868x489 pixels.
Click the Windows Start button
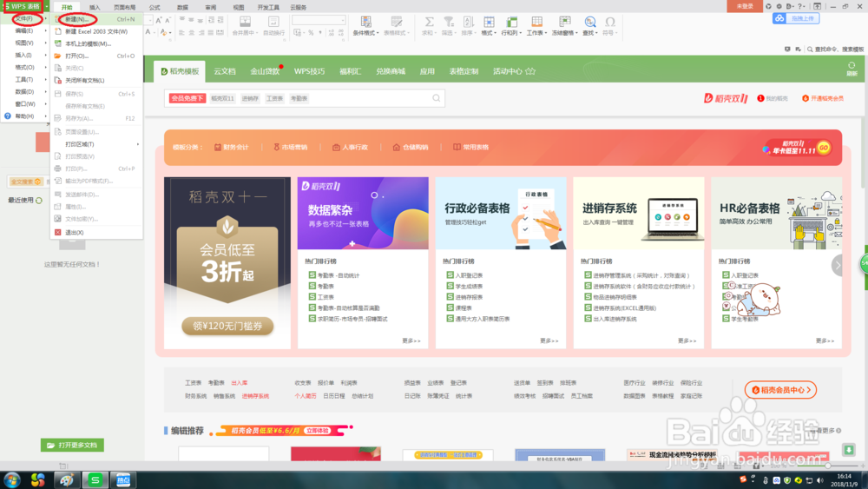pyautogui.click(x=11, y=479)
